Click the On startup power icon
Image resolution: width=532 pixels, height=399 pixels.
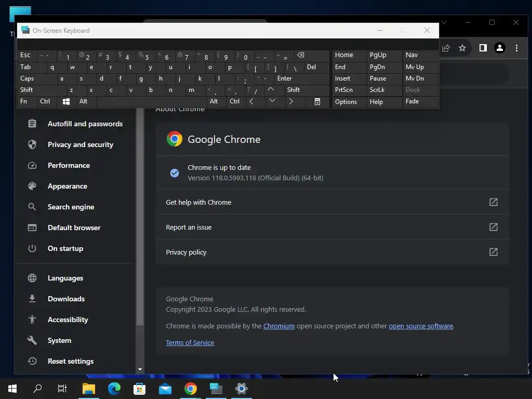point(32,248)
